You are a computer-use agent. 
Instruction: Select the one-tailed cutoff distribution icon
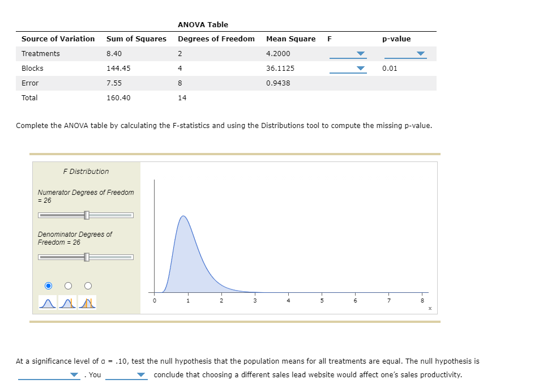pyautogui.click(x=67, y=302)
